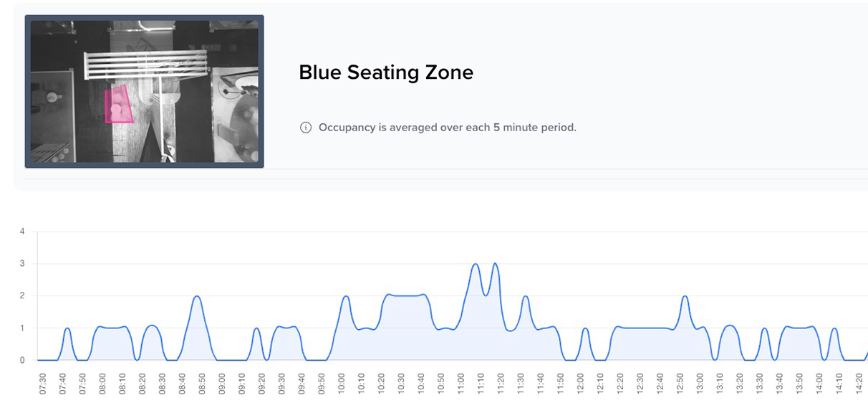This screenshot has height=408, width=868.
Task: Click the info icon beside occupancy note
Action: click(306, 128)
